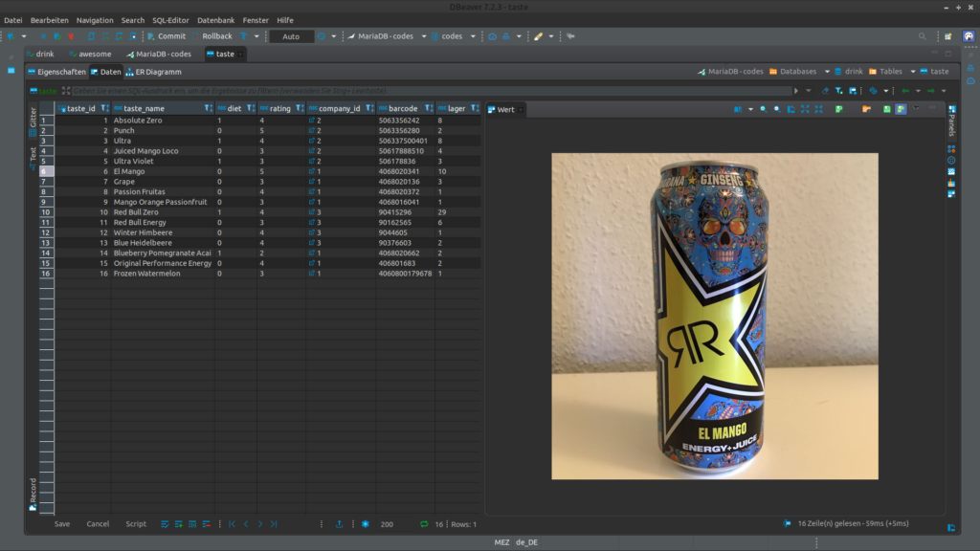980x551 pixels.
Task: Go to the last row with navigation icon
Action: 274,524
